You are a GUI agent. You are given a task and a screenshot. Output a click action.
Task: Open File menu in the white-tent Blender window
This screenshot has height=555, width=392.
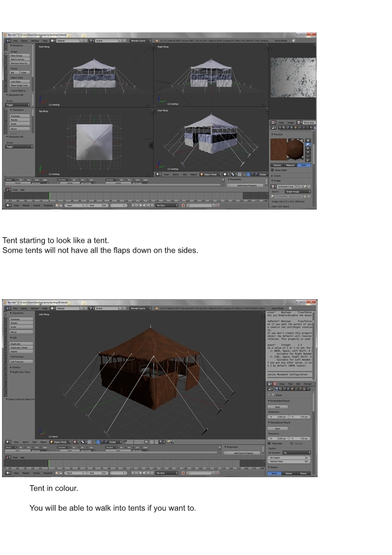pos(15,41)
